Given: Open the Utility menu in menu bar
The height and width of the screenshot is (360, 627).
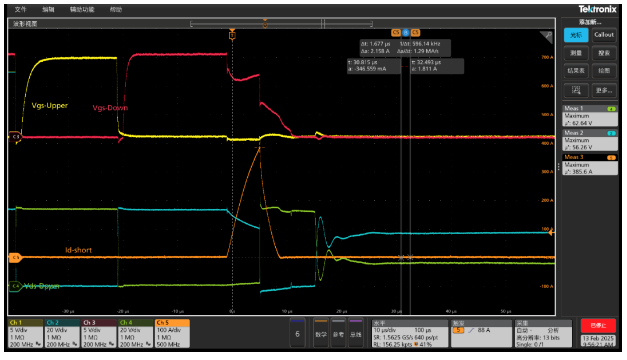Looking at the screenshot, I should pos(82,9).
